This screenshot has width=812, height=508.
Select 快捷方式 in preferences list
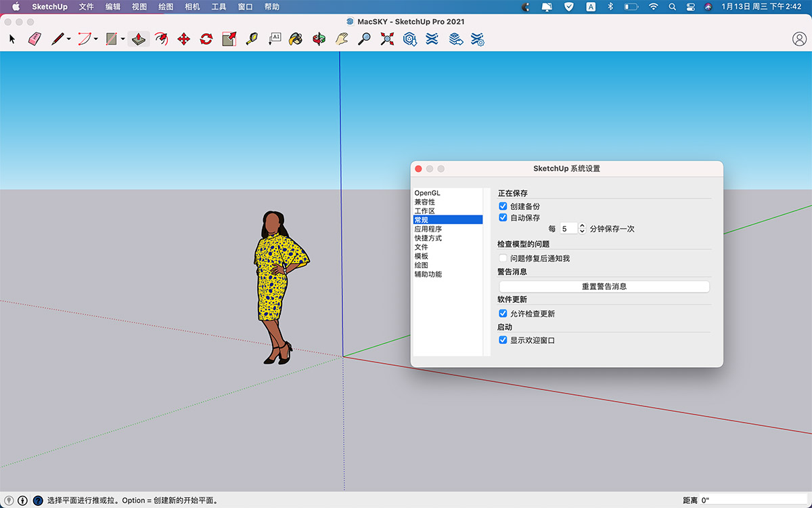point(448,238)
